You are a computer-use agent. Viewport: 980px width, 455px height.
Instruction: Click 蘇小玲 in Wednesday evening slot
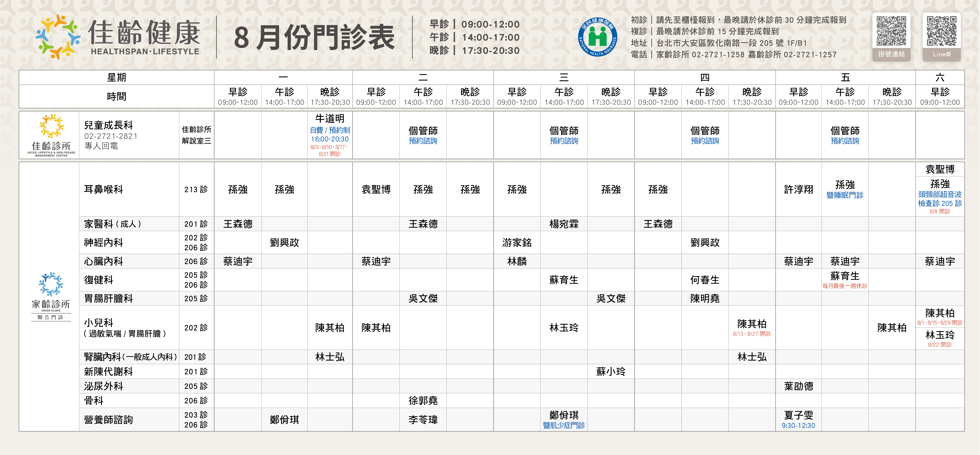pyautogui.click(x=611, y=372)
